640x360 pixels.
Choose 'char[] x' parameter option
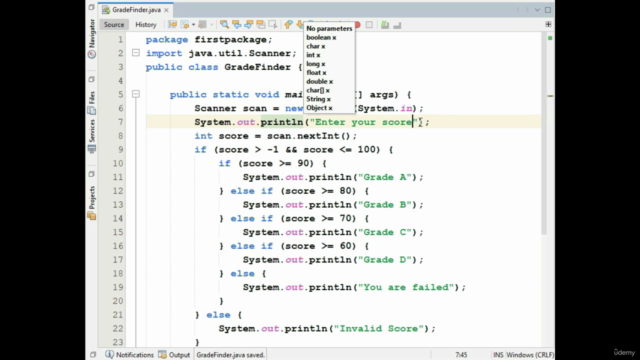point(318,90)
